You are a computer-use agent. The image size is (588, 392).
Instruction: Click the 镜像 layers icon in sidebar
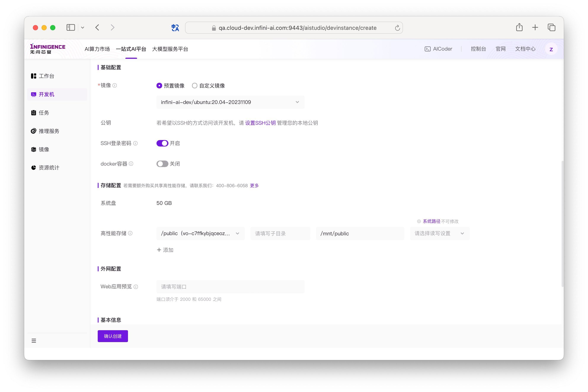pyautogui.click(x=34, y=149)
